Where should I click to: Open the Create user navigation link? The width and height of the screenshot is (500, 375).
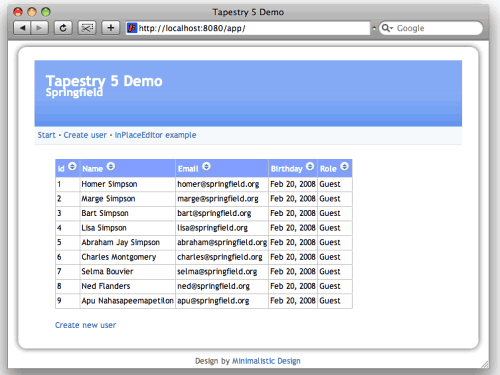[85, 135]
